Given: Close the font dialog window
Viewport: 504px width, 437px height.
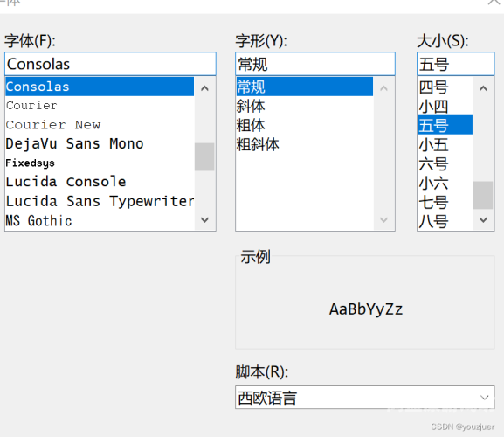Looking at the screenshot, I should coord(494,3).
